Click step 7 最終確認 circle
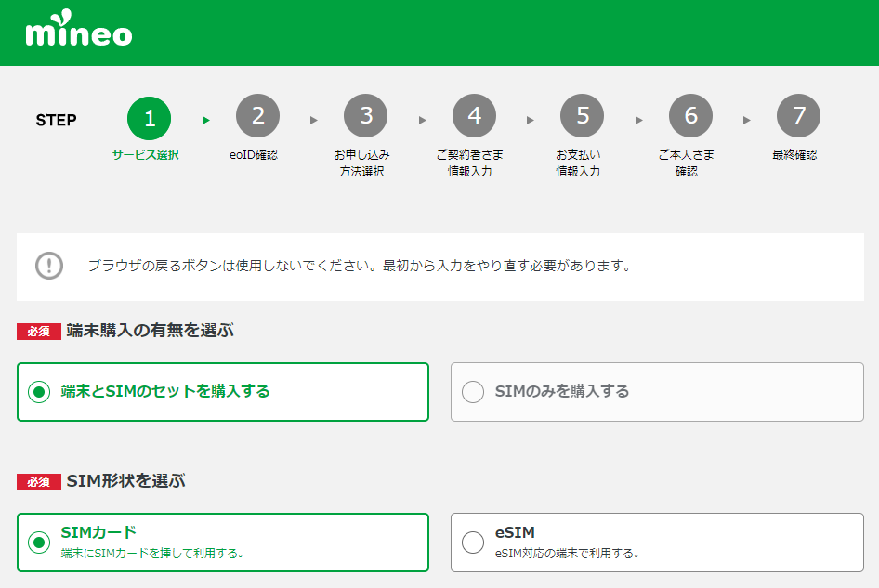879x588 pixels. (798, 115)
